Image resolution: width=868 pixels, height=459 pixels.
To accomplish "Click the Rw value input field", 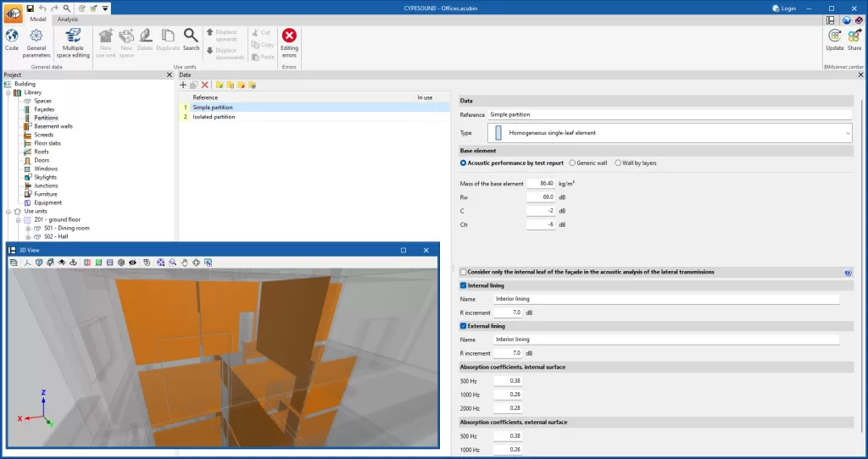I will pyautogui.click(x=540, y=196).
